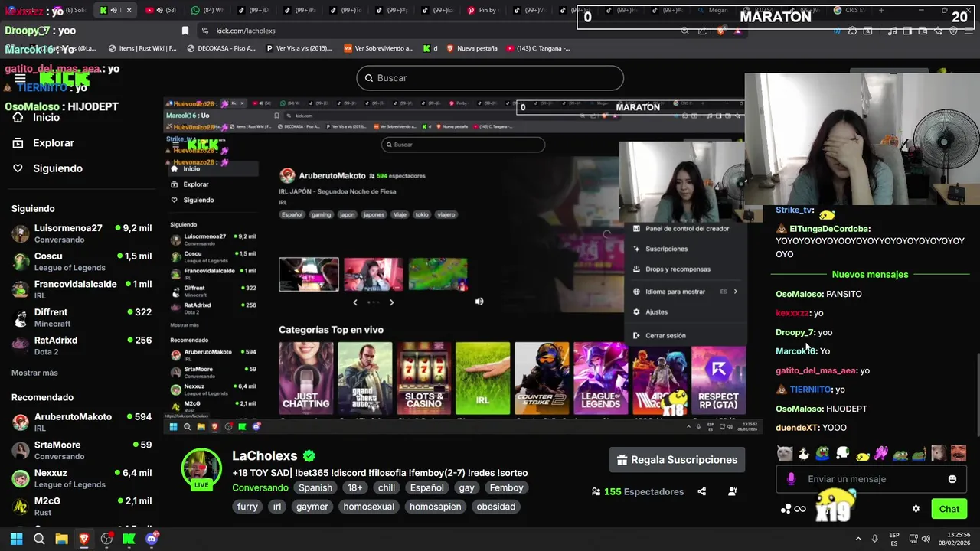The width and height of the screenshot is (980, 551).
Task: Open recommended channel Nexxuz
Action: 80,478
